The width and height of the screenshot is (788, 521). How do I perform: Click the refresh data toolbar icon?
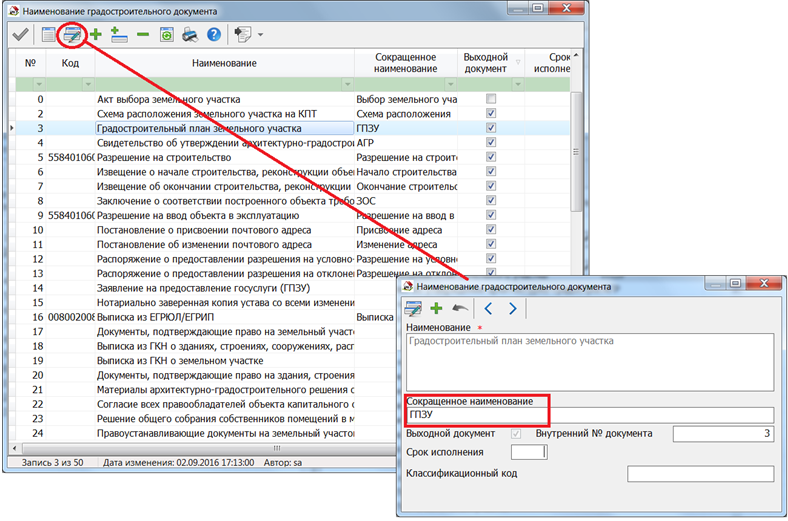pos(166,35)
